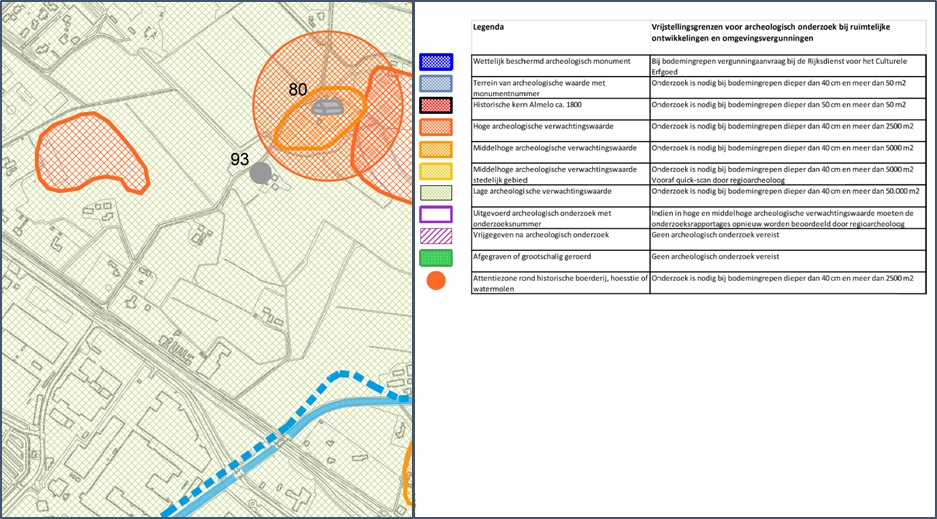
Task: Click the green Afgegraven of geroerd swatch
Action: [x=436, y=258]
